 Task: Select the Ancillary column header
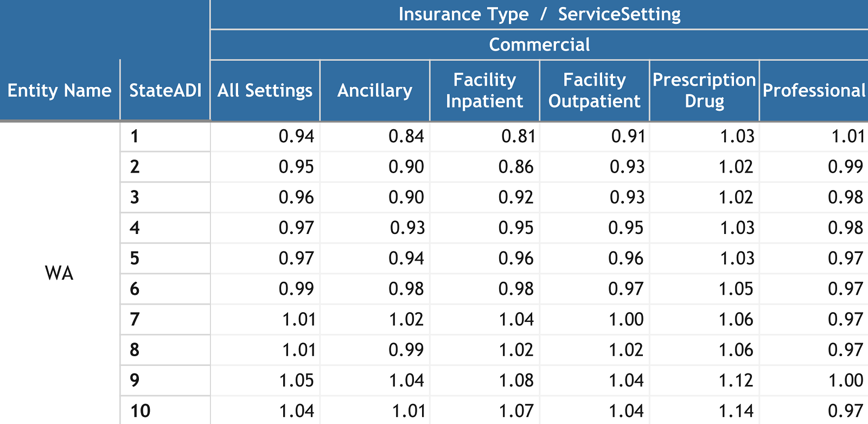coord(375,90)
